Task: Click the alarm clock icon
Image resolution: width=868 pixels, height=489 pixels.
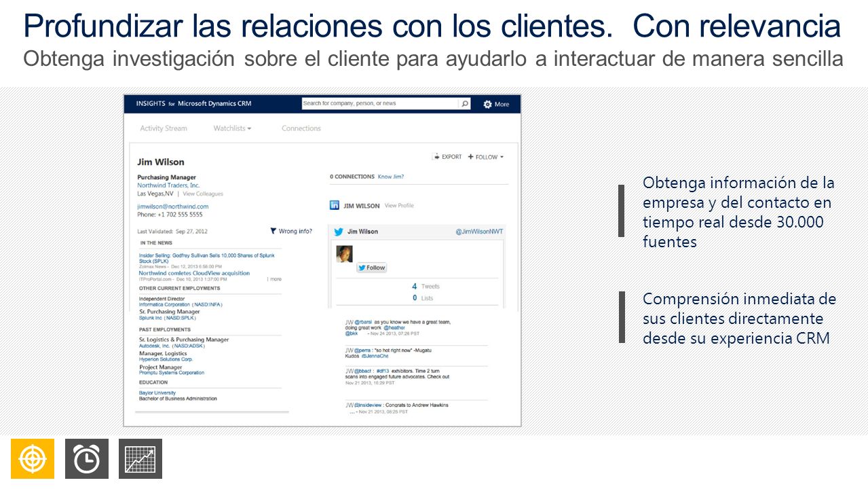Action: (x=87, y=458)
